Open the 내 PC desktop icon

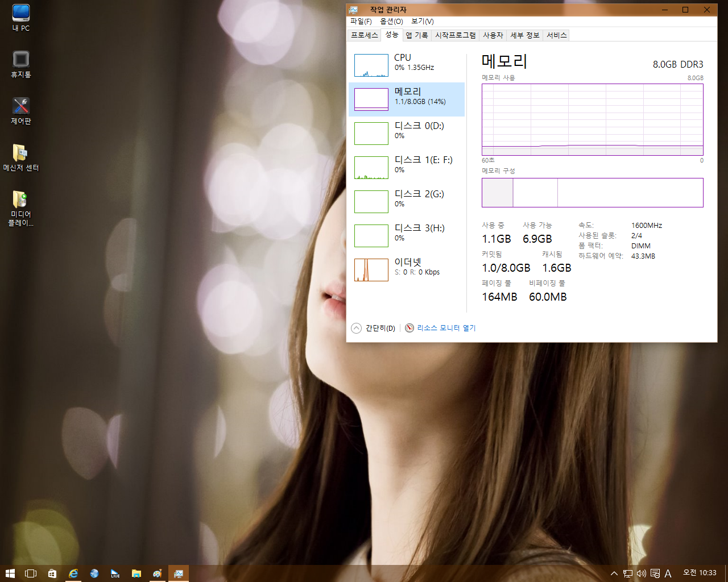tap(21, 18)
